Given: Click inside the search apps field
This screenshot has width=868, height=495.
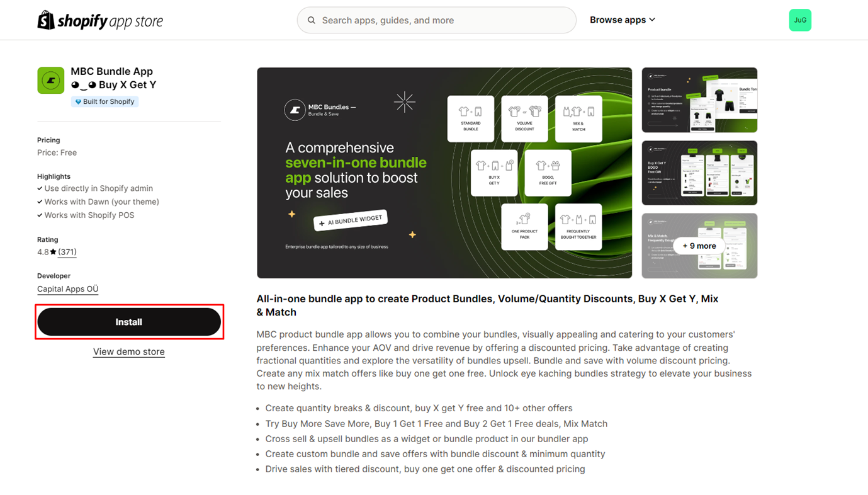Looking at the screenshot, I should click(x=441, y=20).
